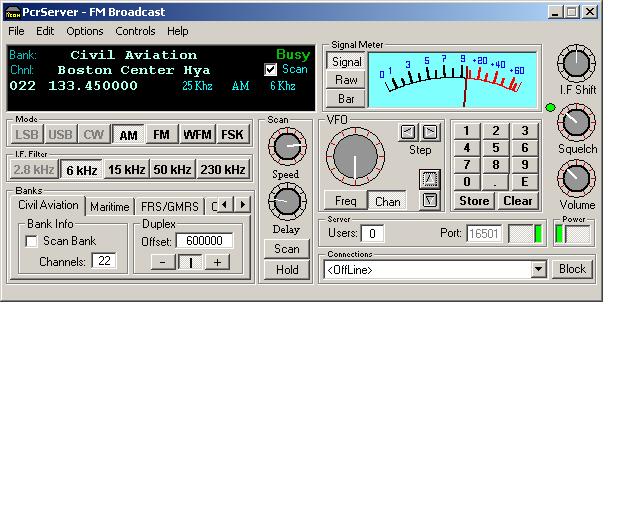Select WFM mode button

pos(197,135)
